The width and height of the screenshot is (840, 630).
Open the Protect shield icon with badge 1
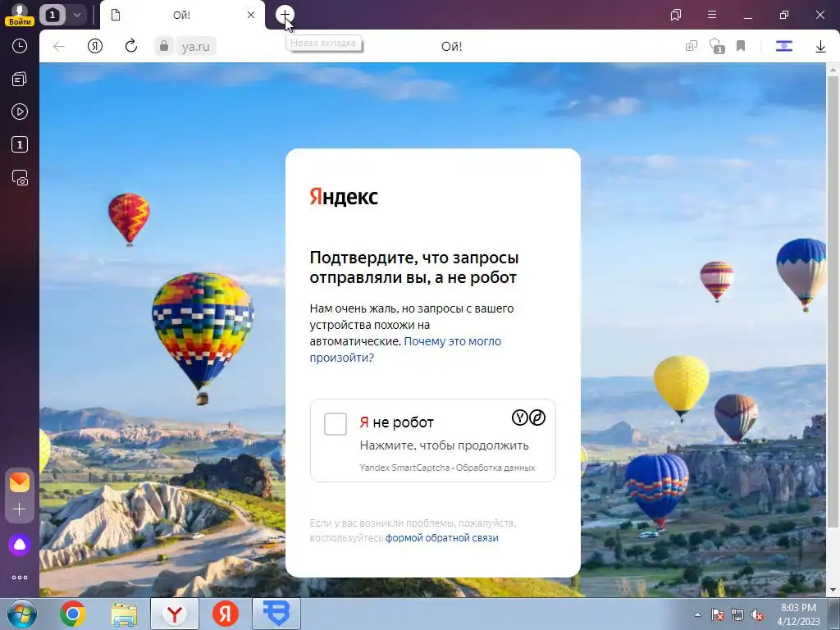pyautogui.click(x=716, y=47)
